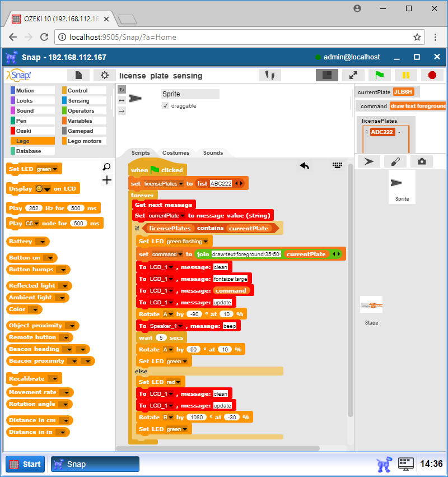Screen dimensions: 448x477
Task: Paint a new sprite with brush icon
Action: (395, 161)
